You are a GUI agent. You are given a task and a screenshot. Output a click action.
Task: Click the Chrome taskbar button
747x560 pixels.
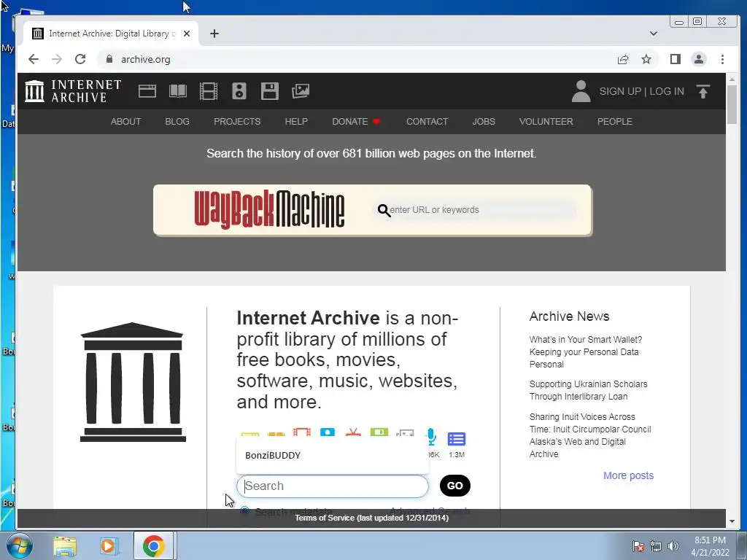coord(153,545)
